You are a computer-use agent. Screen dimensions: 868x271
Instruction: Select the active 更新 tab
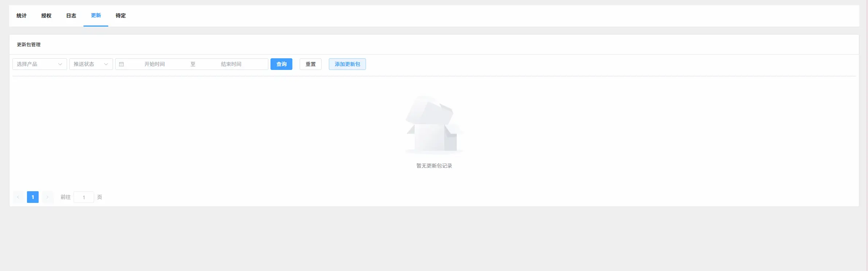96,16
